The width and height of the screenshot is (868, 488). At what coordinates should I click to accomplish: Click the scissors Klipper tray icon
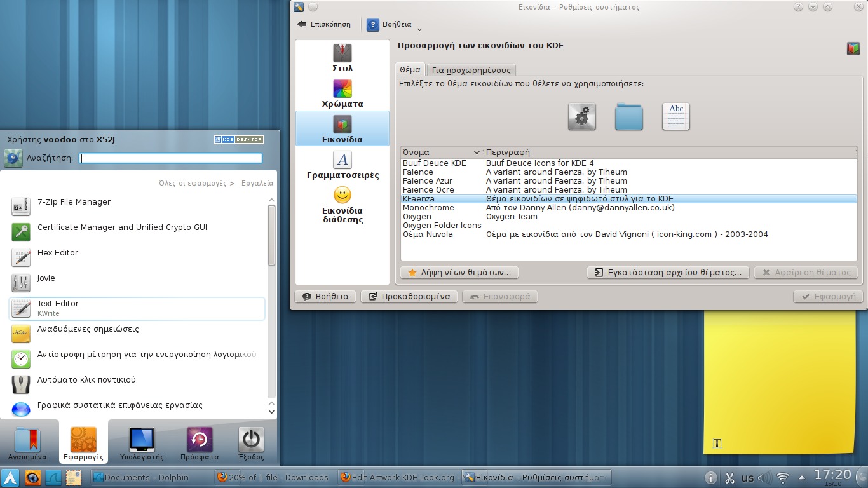tap(729, 478)
